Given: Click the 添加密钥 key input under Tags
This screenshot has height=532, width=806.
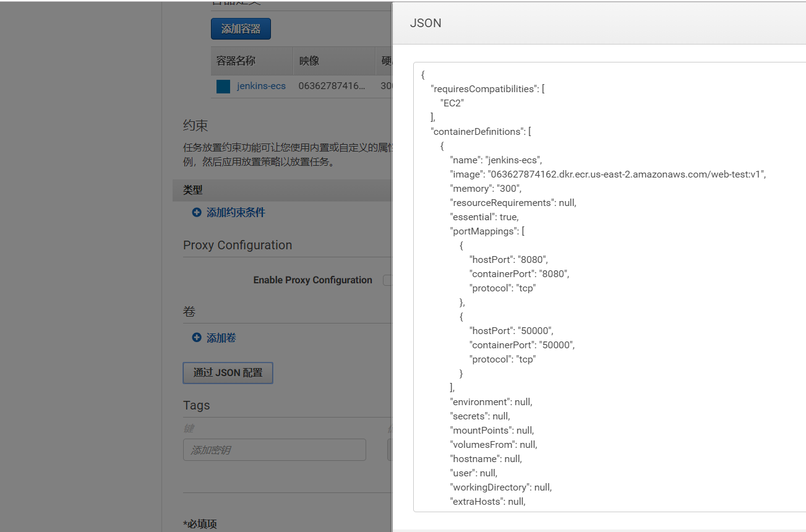Looking at the screenshot, I should point(274,450).
